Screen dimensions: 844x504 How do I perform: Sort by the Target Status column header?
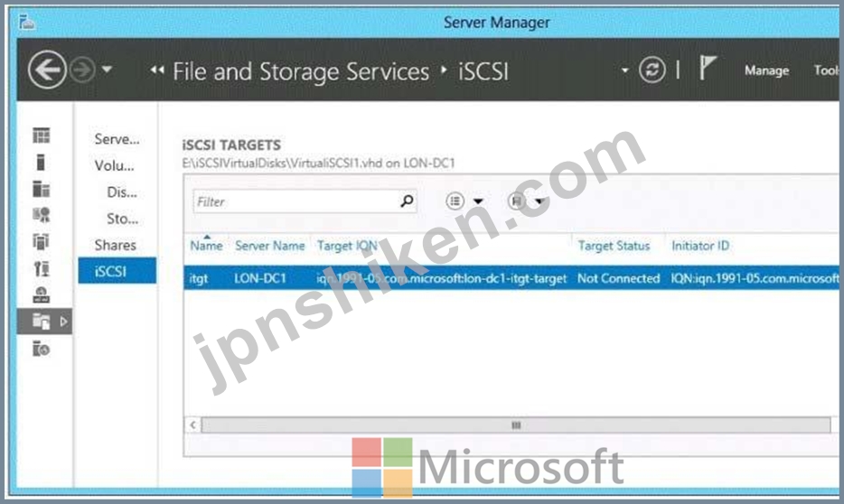pos(614,246)
